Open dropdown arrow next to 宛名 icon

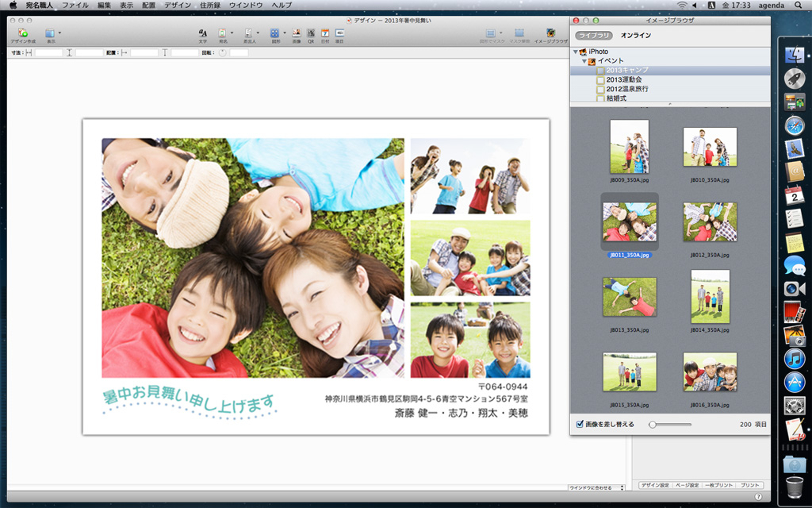point(232,33)
